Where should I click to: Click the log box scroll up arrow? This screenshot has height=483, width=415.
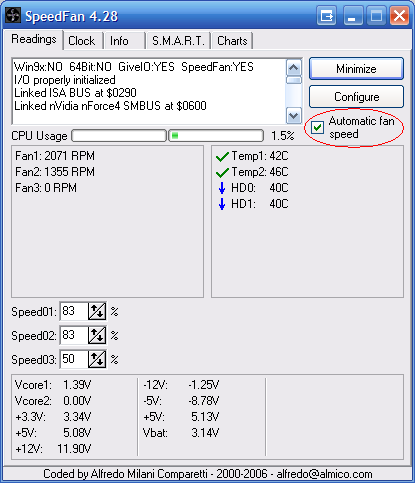(294, 68)
